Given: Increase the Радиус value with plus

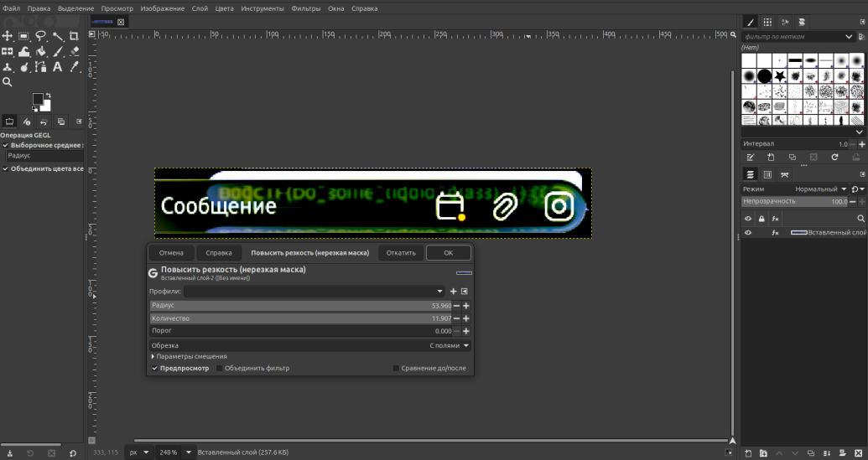Looking at the screenshot, I should coord(466,306).
